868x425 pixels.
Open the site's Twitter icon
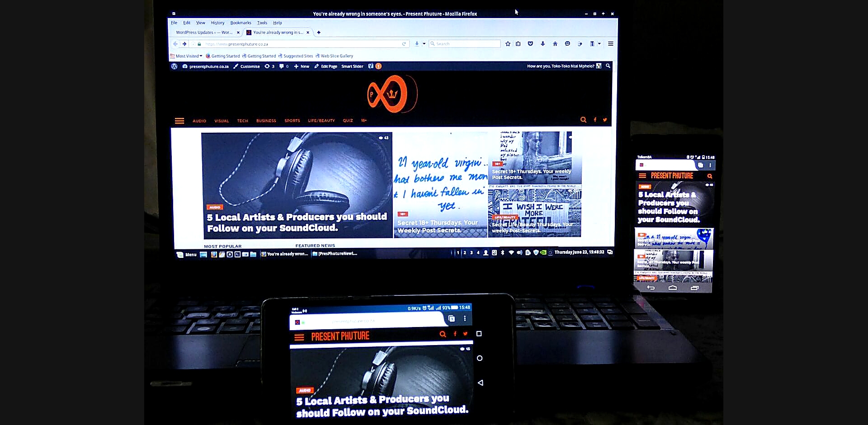[x=605, y=120]
